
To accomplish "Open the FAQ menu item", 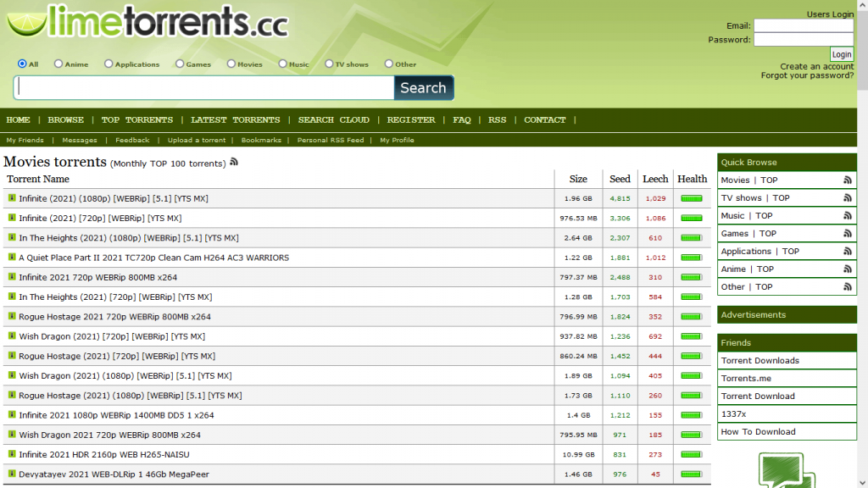I will 462,120.
